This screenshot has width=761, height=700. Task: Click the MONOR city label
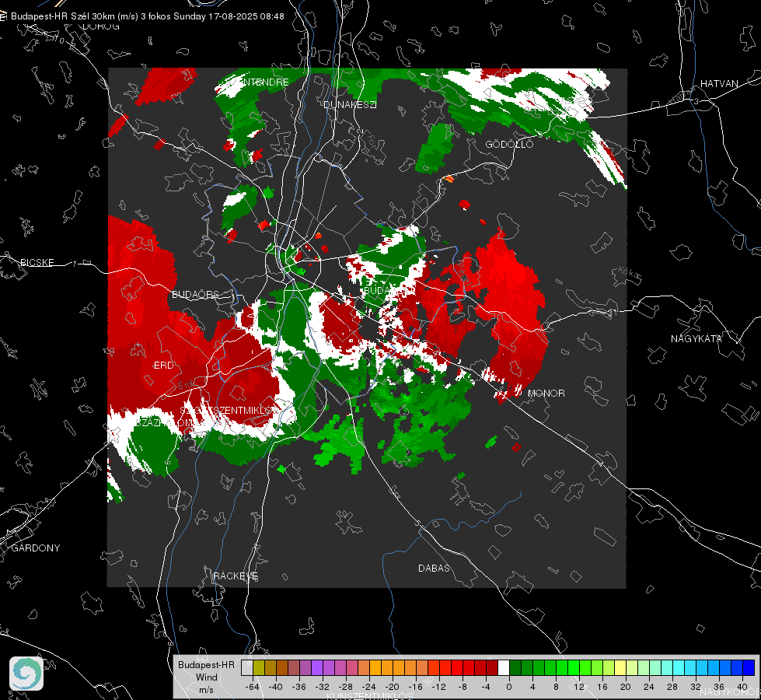pos(546,393)
